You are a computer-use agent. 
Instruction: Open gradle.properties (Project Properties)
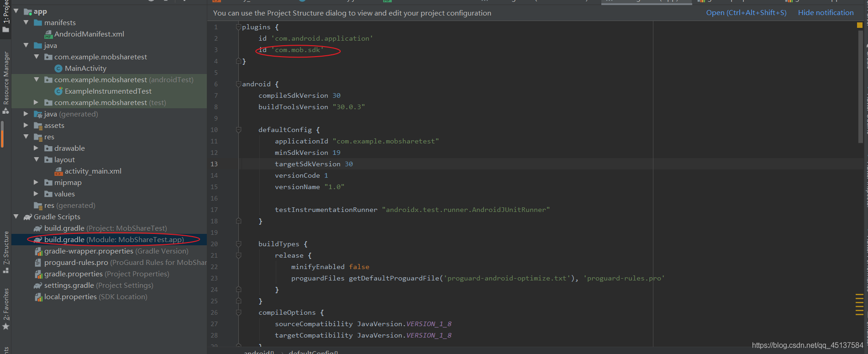tap(106, 274)
